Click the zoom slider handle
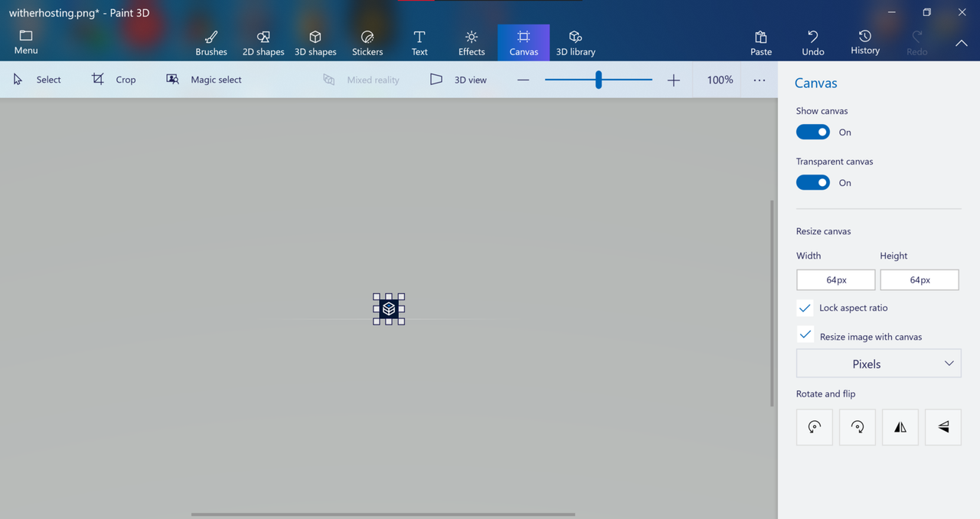Image resolution: width=980 pixels, height=519 pixels. [599, 80]
